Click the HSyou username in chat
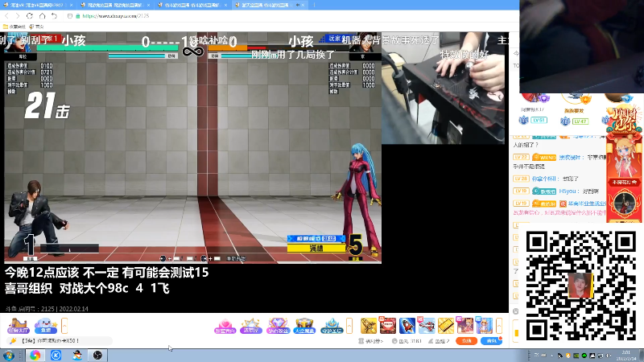Screen dimensions: 644x362 (568, 191)
